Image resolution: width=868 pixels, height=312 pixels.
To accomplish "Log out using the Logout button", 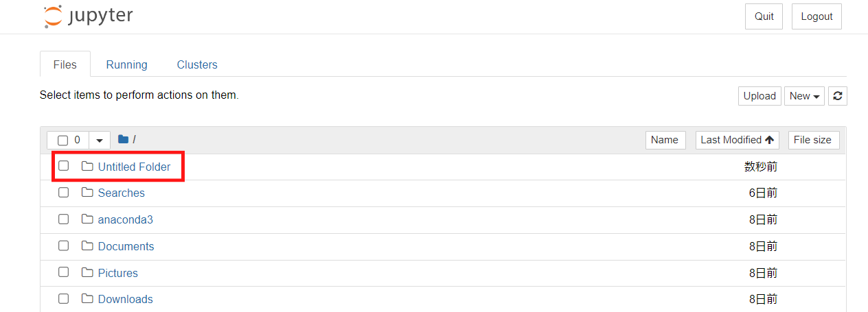I will coord(816,16).
